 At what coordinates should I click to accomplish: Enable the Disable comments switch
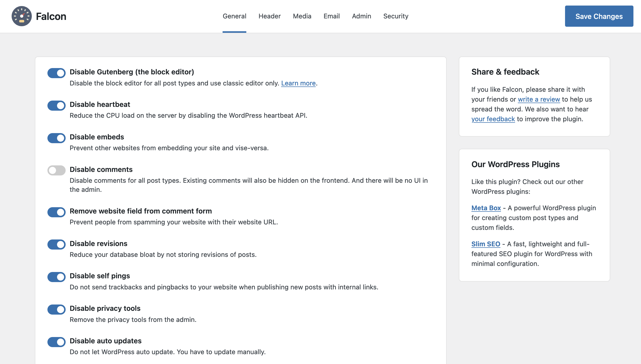pyautogui.click(x=57, y=171)
